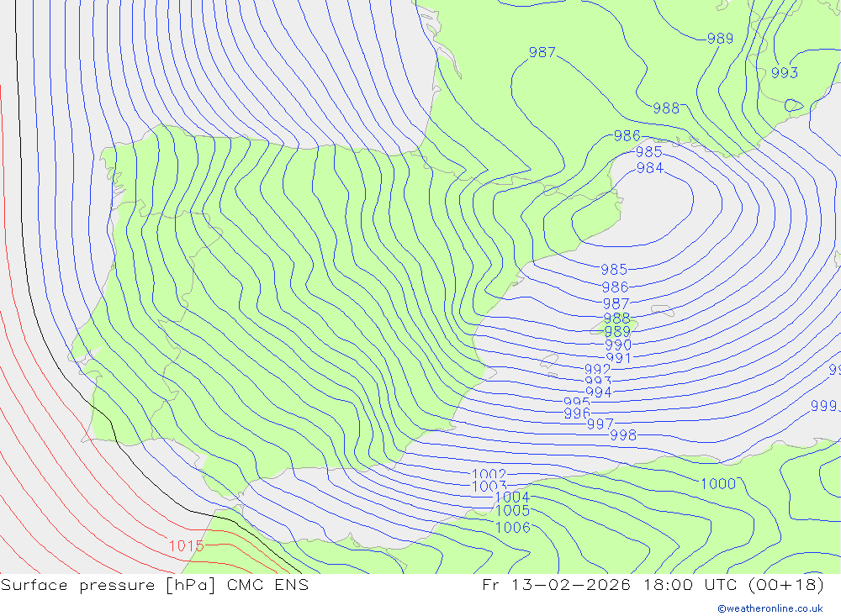
Task: Select the 1002 isobar label
Action: pyautogui.click(x=489, y=475)
